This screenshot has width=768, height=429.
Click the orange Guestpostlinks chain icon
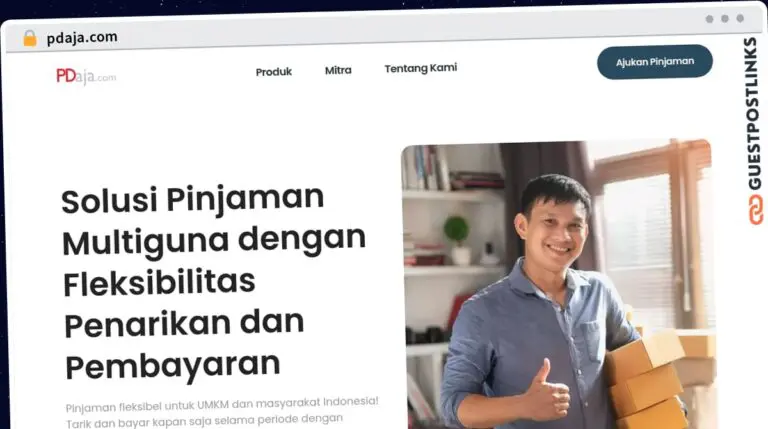pos(756,210)
